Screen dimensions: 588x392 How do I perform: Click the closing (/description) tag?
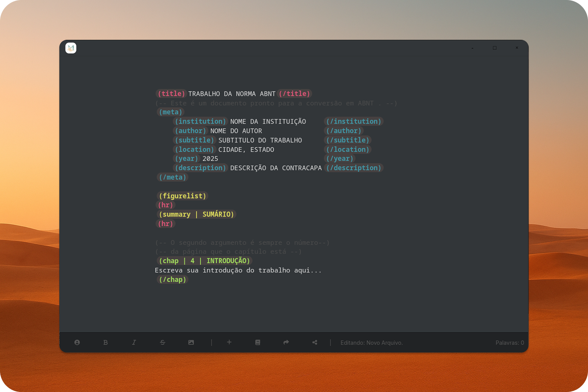(354, 168)
